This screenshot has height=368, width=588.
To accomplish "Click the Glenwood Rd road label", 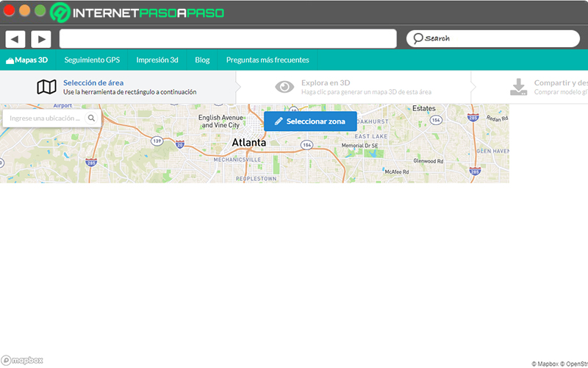I will [x=429, y=160].
